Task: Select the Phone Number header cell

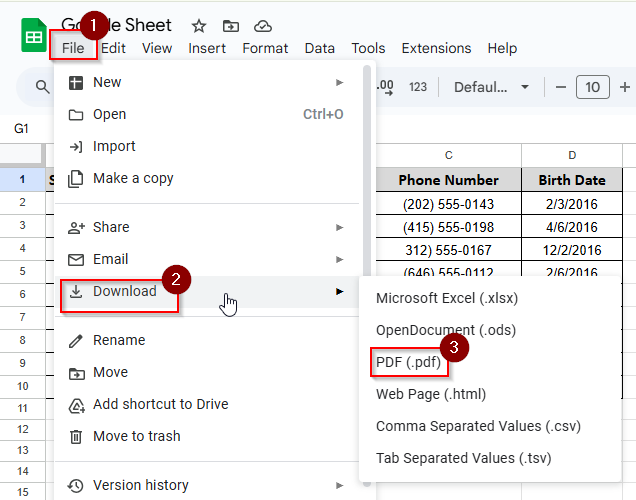Action: [x=448, y=180]
